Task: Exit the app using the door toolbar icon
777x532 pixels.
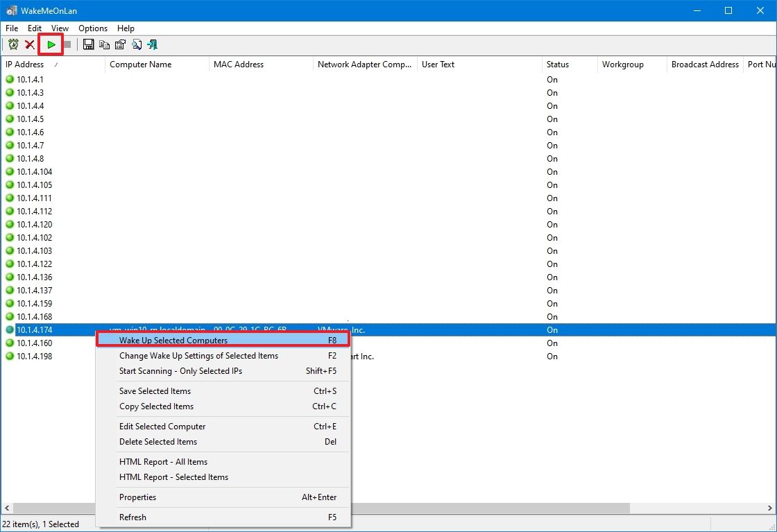Action: point(152,44)
